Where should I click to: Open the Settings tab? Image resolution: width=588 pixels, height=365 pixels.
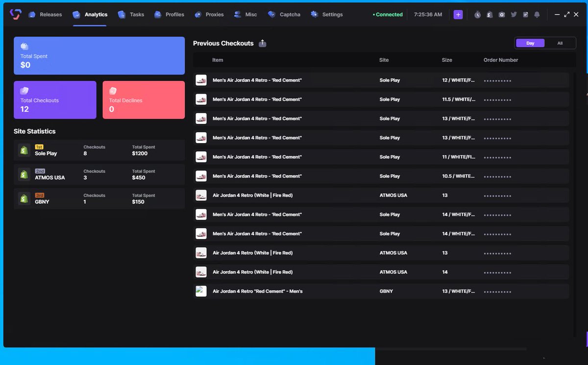327,15
